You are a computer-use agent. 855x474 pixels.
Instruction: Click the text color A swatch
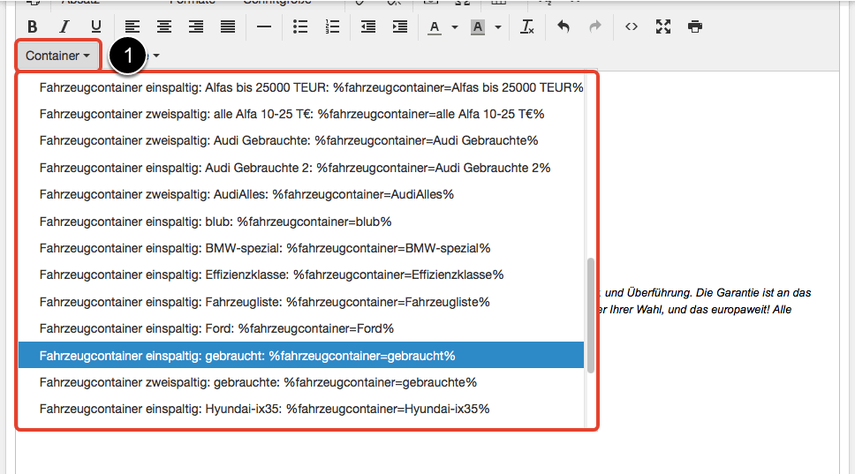(434, 27)
